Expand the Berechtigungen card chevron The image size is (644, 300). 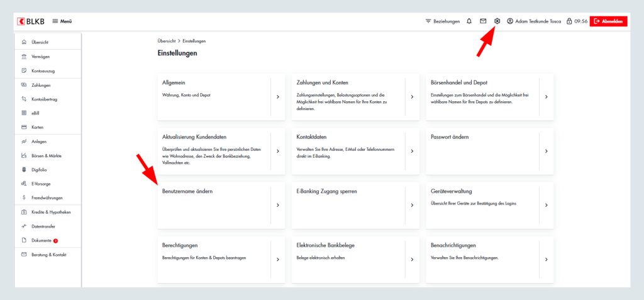(x=277, y=259)
